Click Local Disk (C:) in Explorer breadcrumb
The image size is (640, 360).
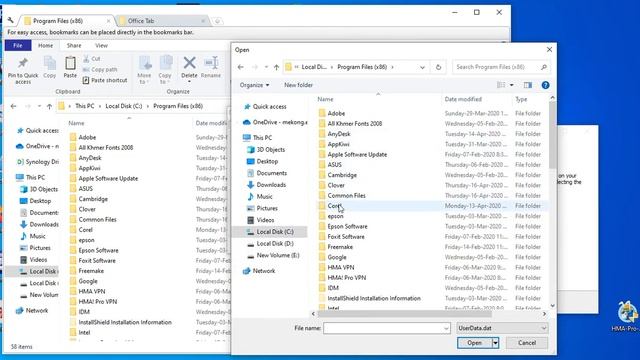pos(124,106)
